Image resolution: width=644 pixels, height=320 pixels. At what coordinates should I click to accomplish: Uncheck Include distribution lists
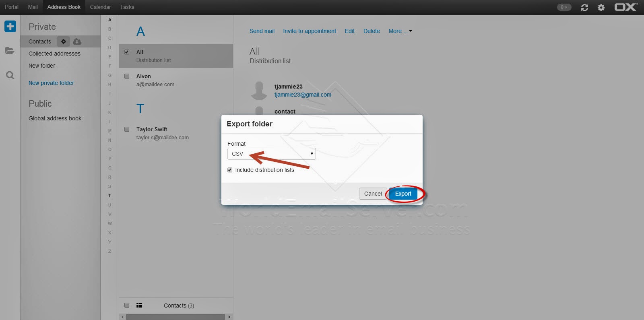230,170
